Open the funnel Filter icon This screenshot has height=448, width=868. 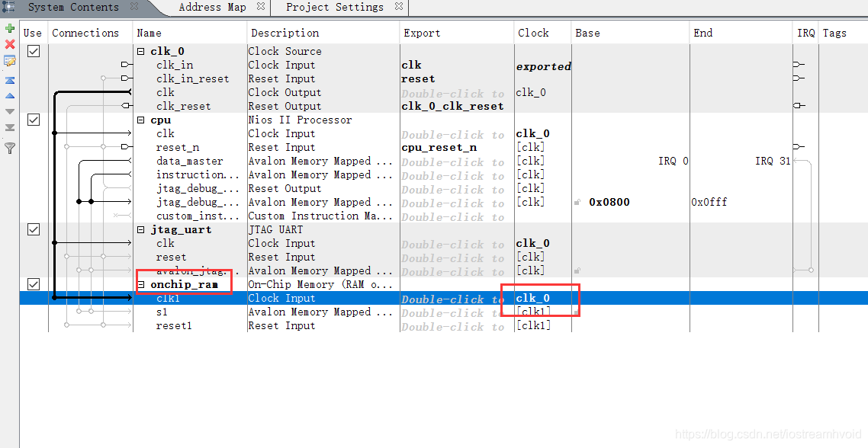tap(9, 148)
